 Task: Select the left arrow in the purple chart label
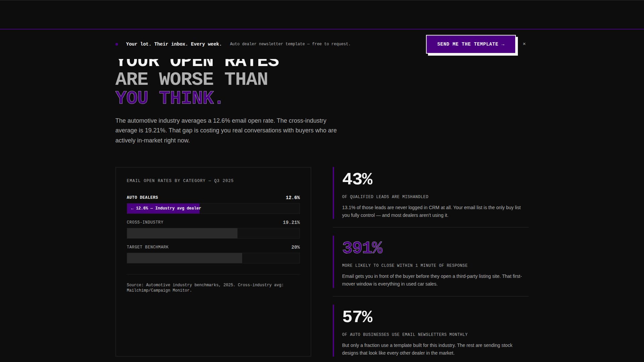click(x=132, y=208)
